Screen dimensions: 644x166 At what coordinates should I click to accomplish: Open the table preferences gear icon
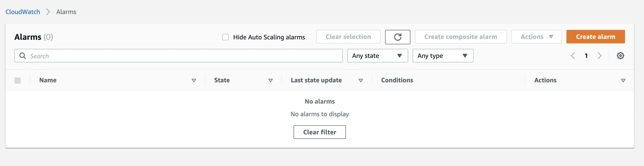[620, 56]
